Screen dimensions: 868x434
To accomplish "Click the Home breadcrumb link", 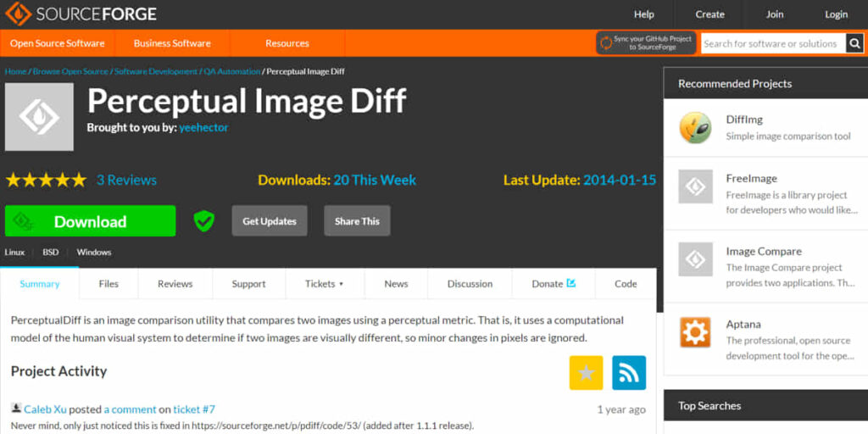I will coord(15,71).
